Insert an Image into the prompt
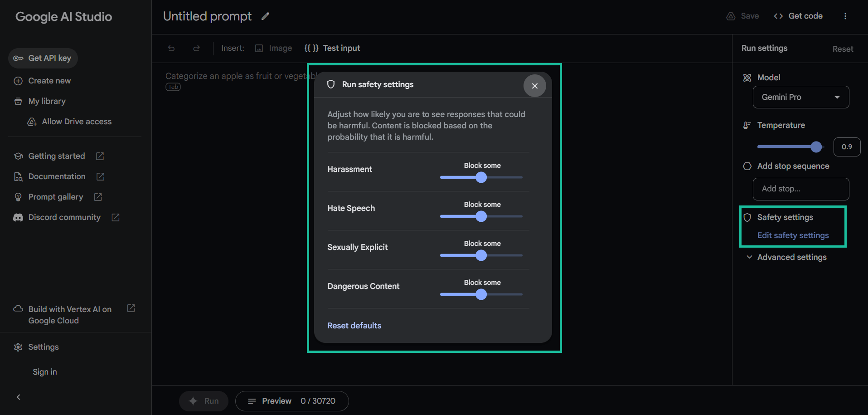This screenshot has height=415, width=868. coord(273,48)
